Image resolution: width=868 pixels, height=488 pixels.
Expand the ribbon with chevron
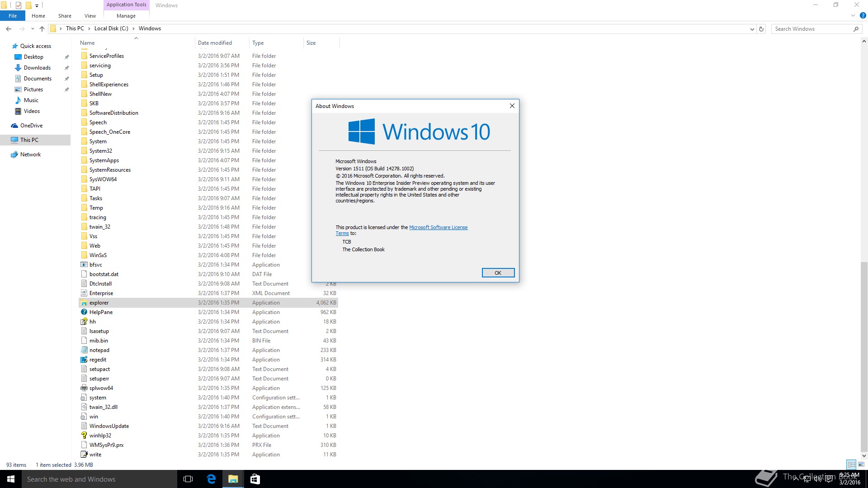853,15
